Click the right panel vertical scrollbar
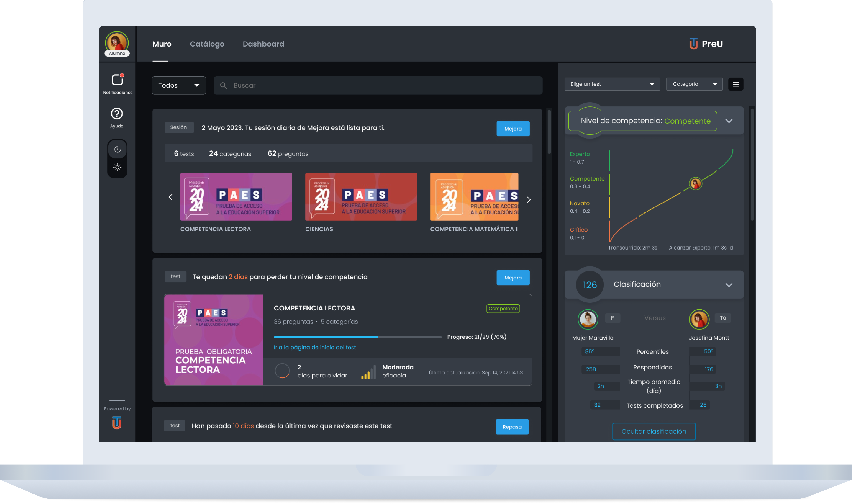Image resolution: width=852 pixels, height=504 pixels. coord(752,165)
